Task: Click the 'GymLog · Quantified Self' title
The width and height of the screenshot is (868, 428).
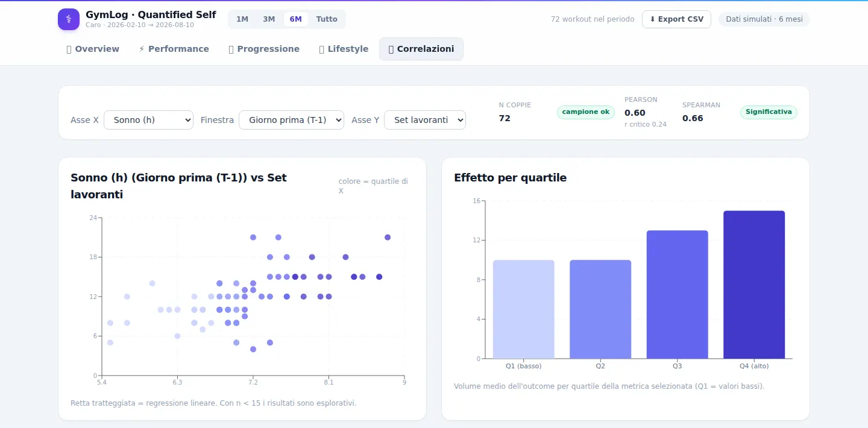Action: pos(151,14)
